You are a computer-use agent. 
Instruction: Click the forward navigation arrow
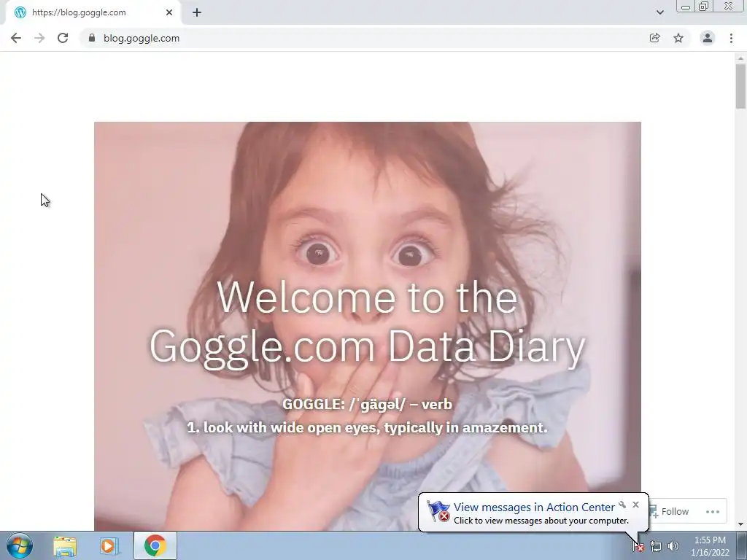pos(39,38)
